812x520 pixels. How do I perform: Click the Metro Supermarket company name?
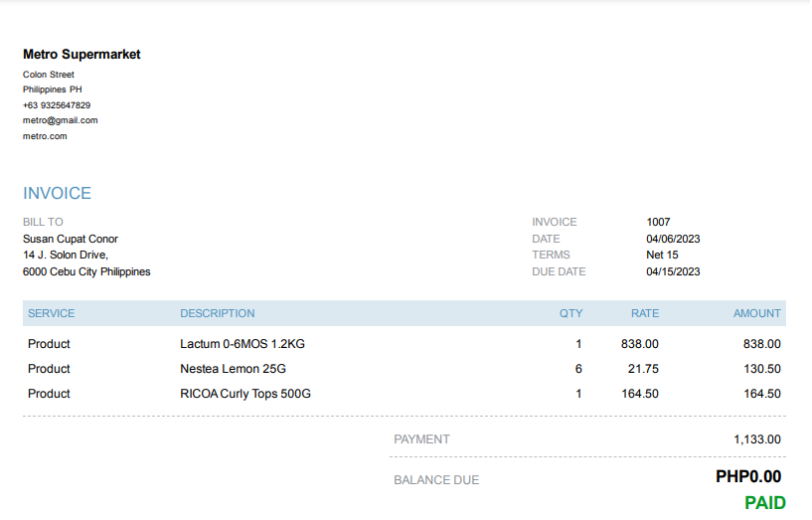(x=81, y=55)
